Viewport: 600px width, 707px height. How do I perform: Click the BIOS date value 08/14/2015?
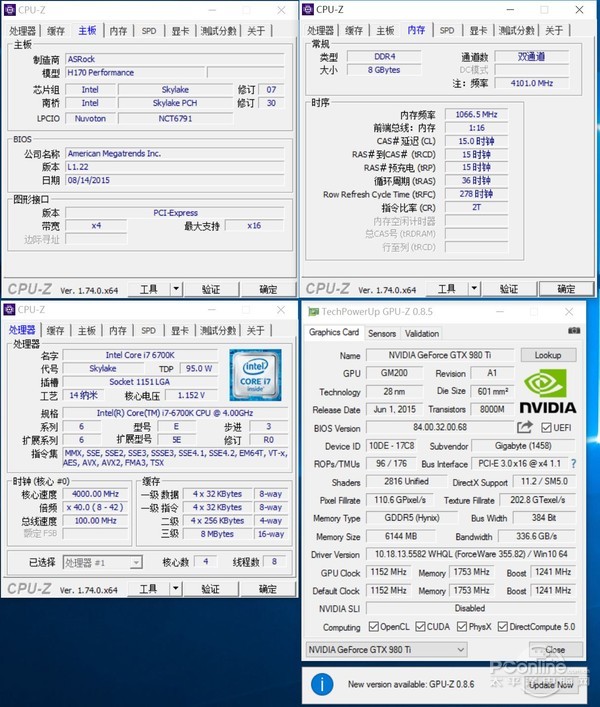click(x=175, y=180)
